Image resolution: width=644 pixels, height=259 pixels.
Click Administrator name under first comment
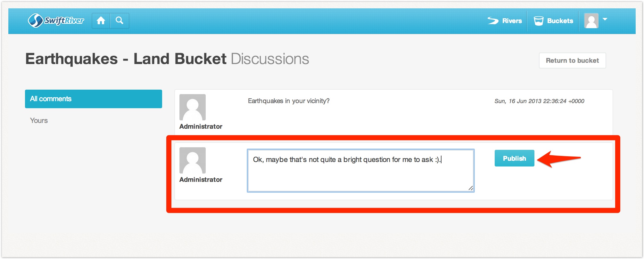[x=201, y=126]
